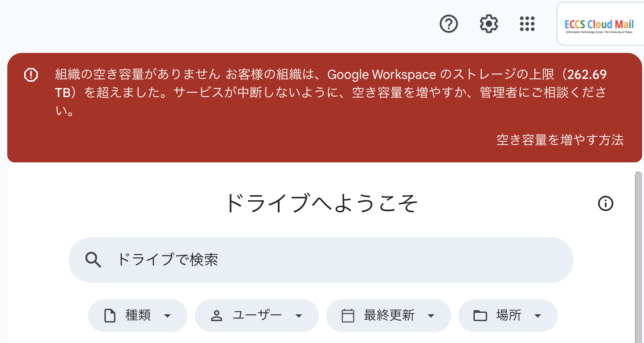Click the info icon beside the welcome heading

(x=605, y=203)
